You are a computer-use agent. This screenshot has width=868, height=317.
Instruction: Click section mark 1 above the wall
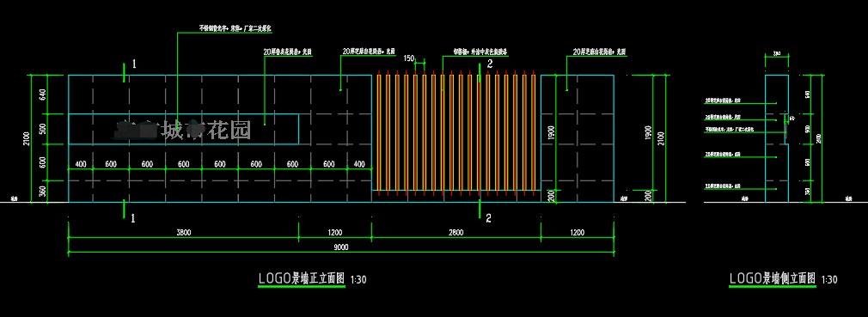pyautogui.click(x=133, y=64)
